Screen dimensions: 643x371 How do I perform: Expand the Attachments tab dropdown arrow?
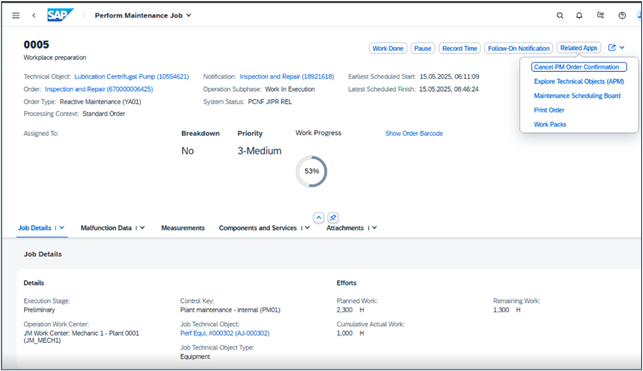374,228
